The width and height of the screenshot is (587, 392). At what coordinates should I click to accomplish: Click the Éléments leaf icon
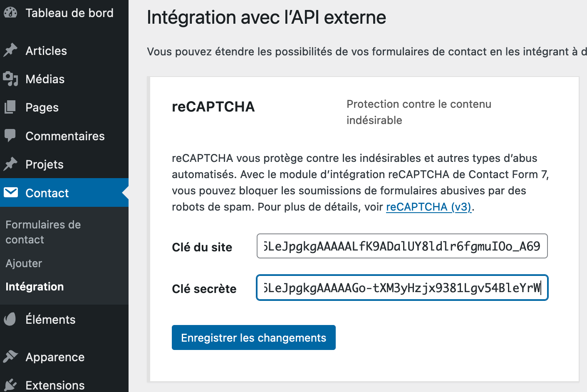pyautogui.click(x=10, y=319)
